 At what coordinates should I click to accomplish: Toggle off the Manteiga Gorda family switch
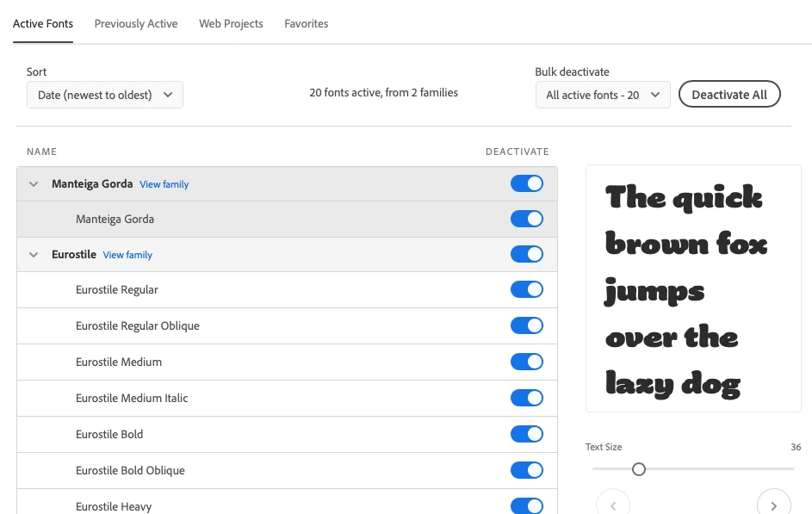(527, 183)
